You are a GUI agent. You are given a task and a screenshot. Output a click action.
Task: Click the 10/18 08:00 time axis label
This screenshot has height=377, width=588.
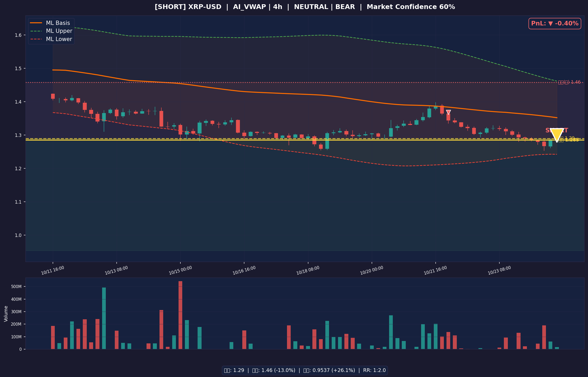308,271
